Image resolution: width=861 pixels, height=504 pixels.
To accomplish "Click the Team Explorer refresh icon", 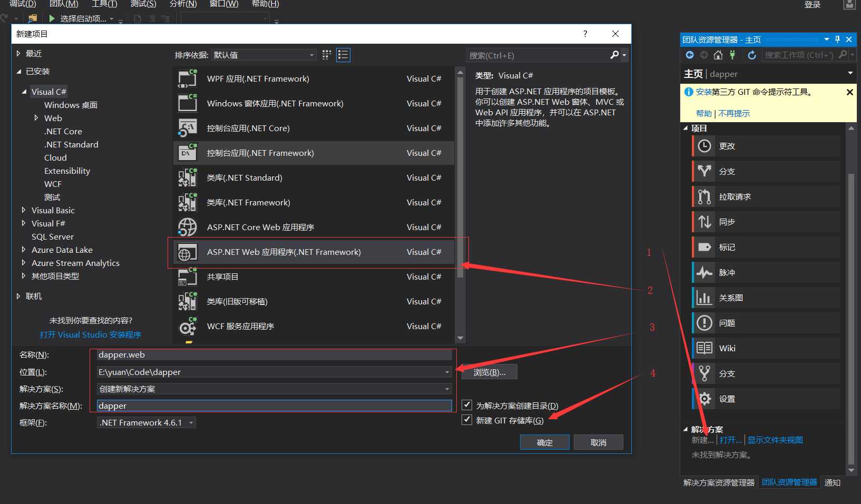I will tap(752, 55).
